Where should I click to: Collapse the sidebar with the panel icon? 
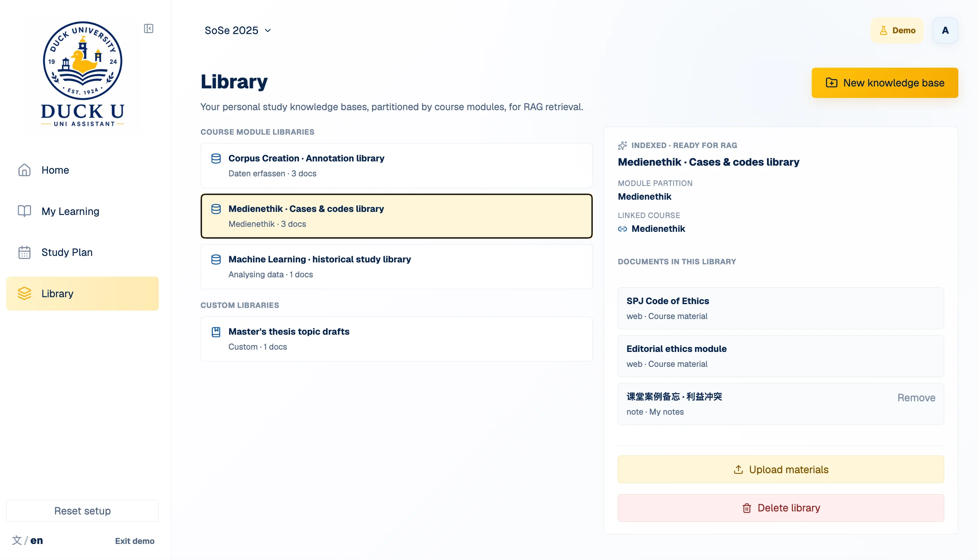(148, 29)
